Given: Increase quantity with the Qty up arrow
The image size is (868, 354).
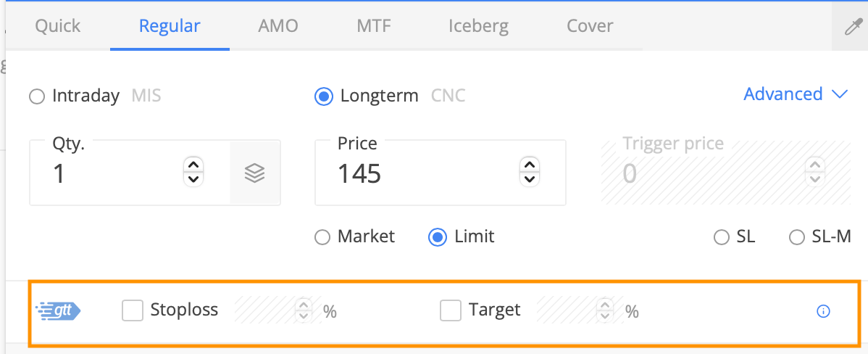Looking at the screenshot, I should click(x=193, y=165).
